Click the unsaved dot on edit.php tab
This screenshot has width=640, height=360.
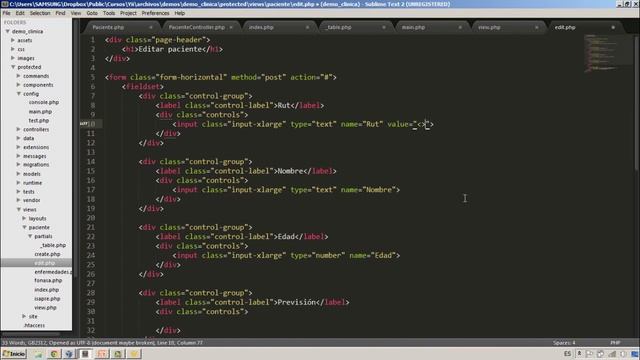pyautogui.click(x=613, y=27)
